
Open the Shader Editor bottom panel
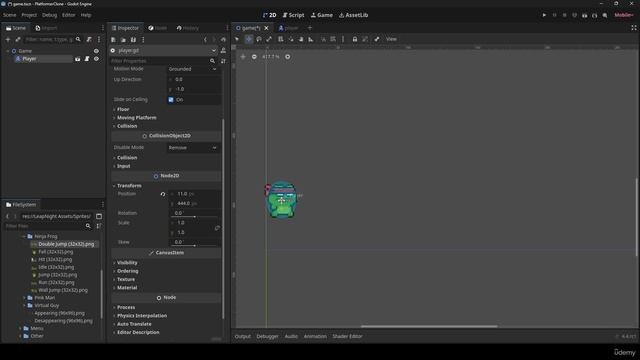347,336
